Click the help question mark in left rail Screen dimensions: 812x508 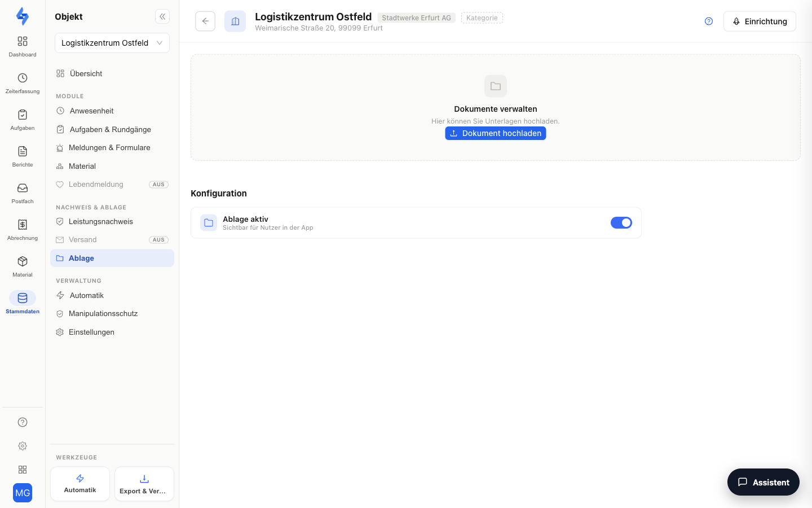click(x=23, y=422)
